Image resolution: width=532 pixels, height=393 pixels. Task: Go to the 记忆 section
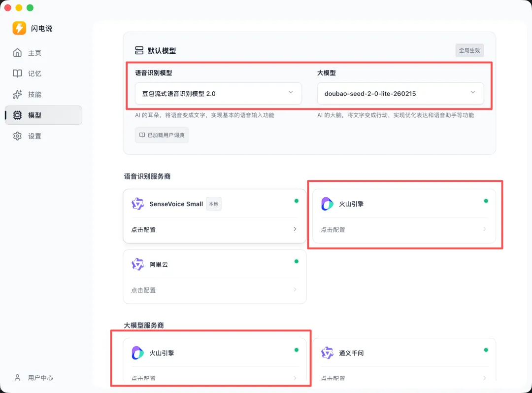click(43, 73)
